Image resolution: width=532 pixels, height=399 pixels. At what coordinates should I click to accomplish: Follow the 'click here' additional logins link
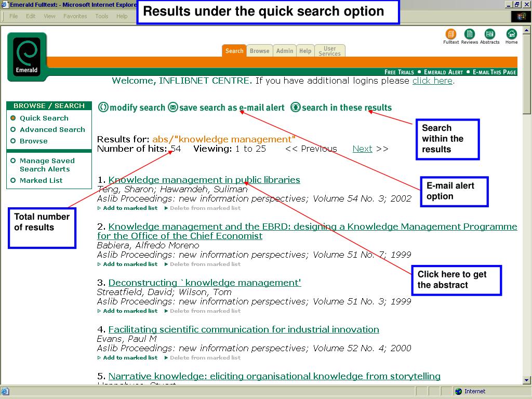pyautogui.click(x=432, y=81)
